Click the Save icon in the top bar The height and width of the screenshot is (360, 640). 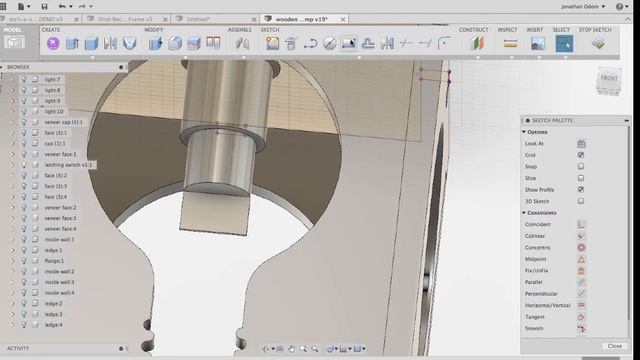click(x=44, y=6)
